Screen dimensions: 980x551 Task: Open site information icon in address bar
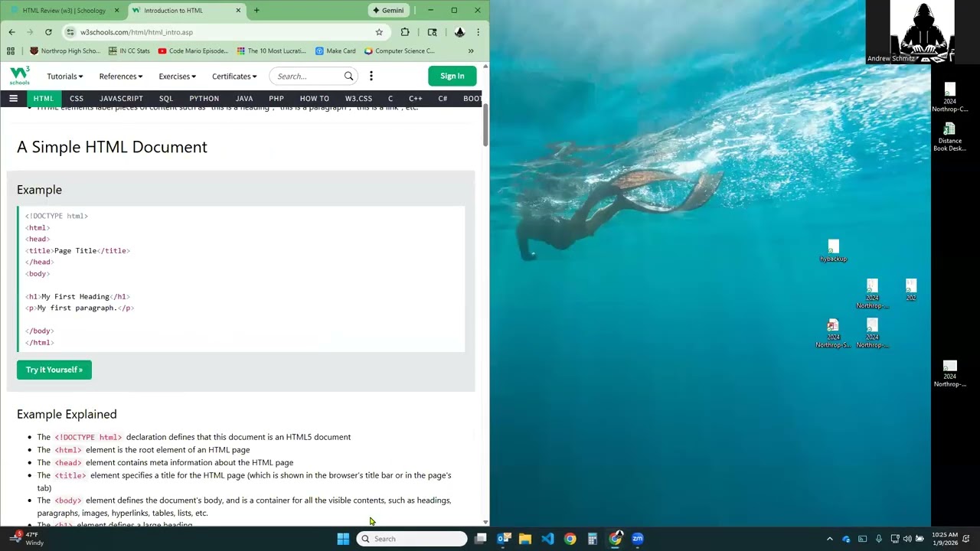click(70, 32)
